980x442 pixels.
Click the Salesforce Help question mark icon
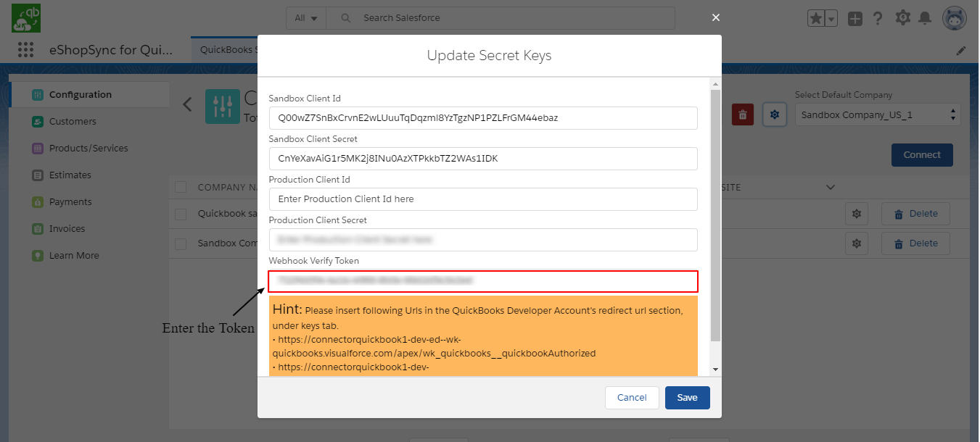pyautogui.click(x=878, y=19)
